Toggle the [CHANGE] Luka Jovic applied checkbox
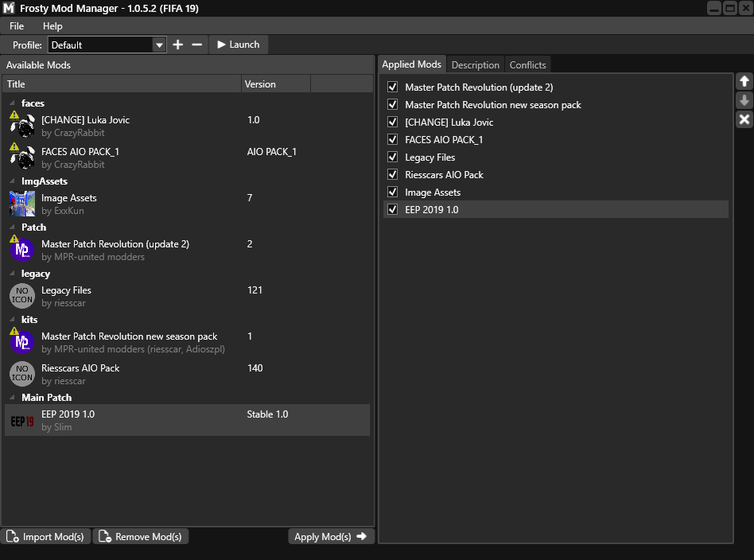 tap(392, 122)
